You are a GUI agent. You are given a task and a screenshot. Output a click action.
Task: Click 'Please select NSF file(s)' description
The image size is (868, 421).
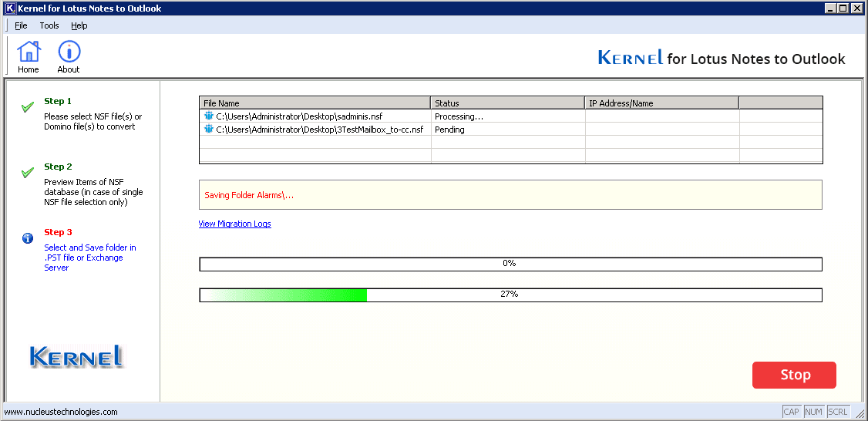click(x=93, y=121)
